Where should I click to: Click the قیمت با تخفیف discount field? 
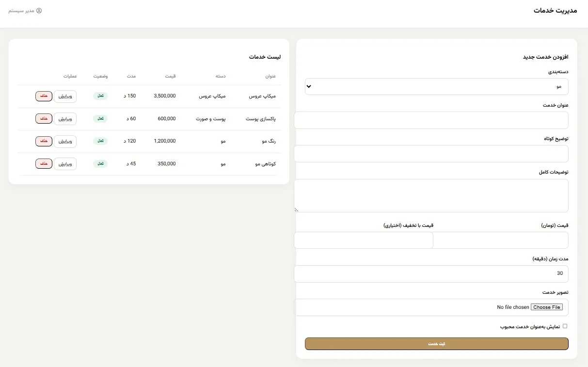click(x=364, y=240)
